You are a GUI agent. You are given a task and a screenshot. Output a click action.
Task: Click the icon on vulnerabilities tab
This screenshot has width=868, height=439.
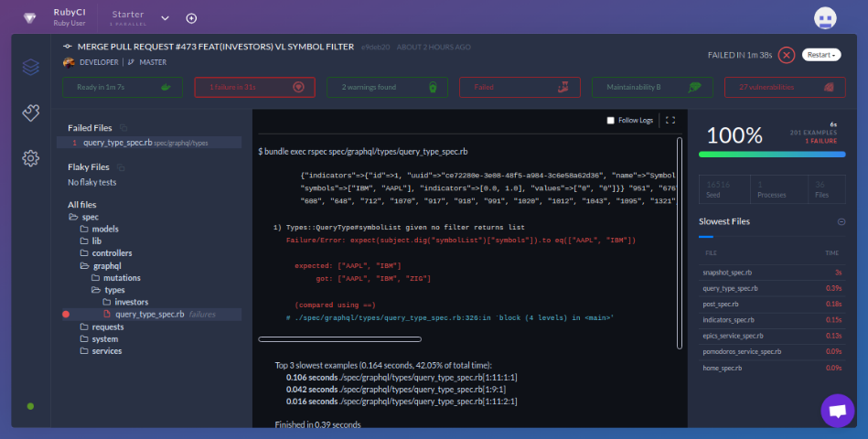pos(829,88)
